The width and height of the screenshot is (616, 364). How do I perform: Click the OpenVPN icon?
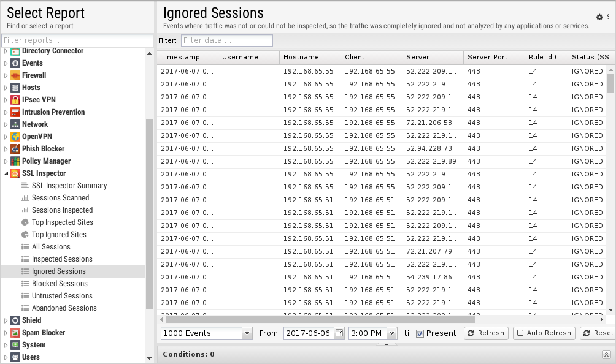click(x=15, y=137)
